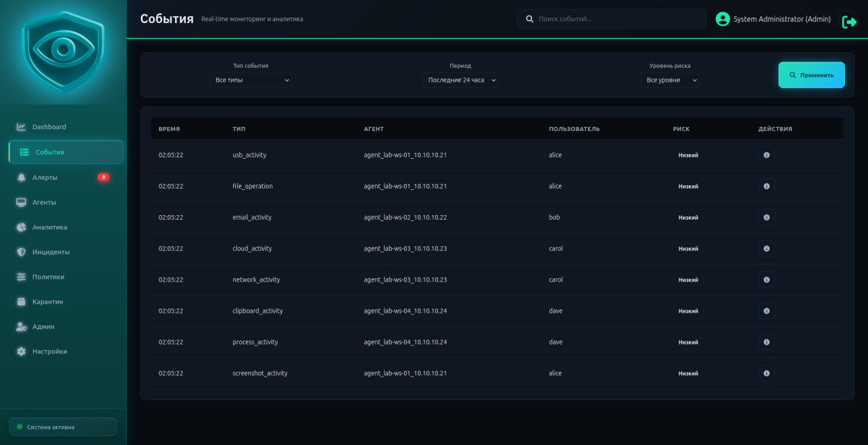Click the ПОЛЬЗОВАТЕЛЬ column header
Image resolution: width=868 pixels, height=445 pixels.
(x=574, y=129)
